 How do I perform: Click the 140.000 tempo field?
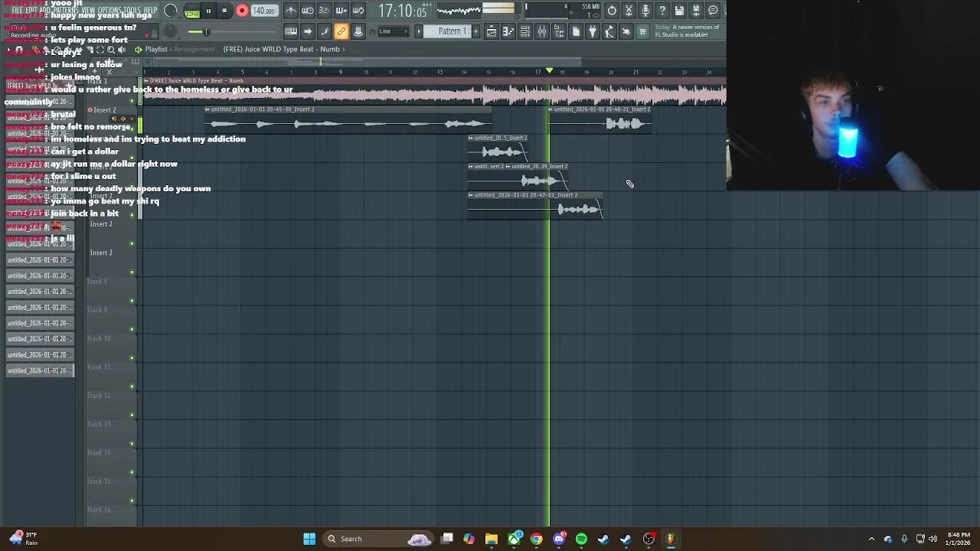coord(263,11)
